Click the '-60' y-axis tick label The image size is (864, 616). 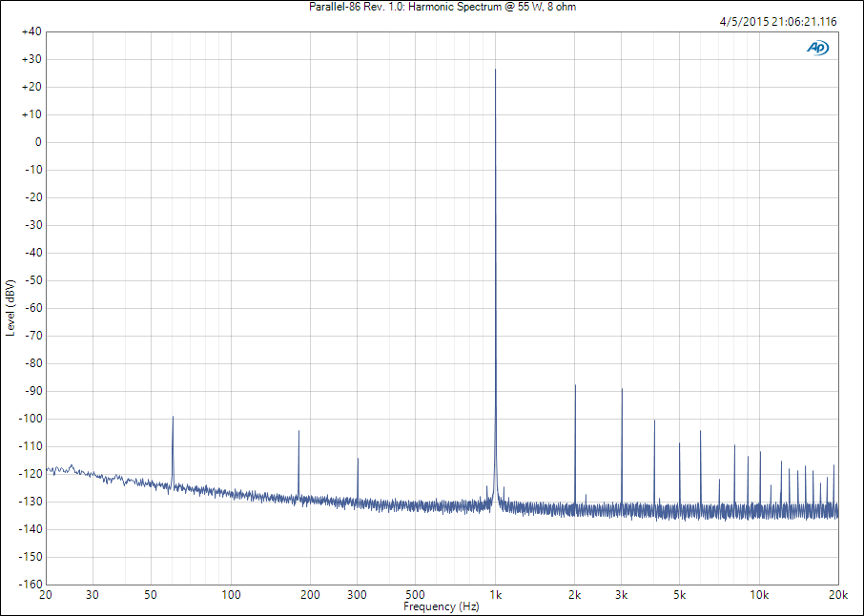tap(33, 308)
